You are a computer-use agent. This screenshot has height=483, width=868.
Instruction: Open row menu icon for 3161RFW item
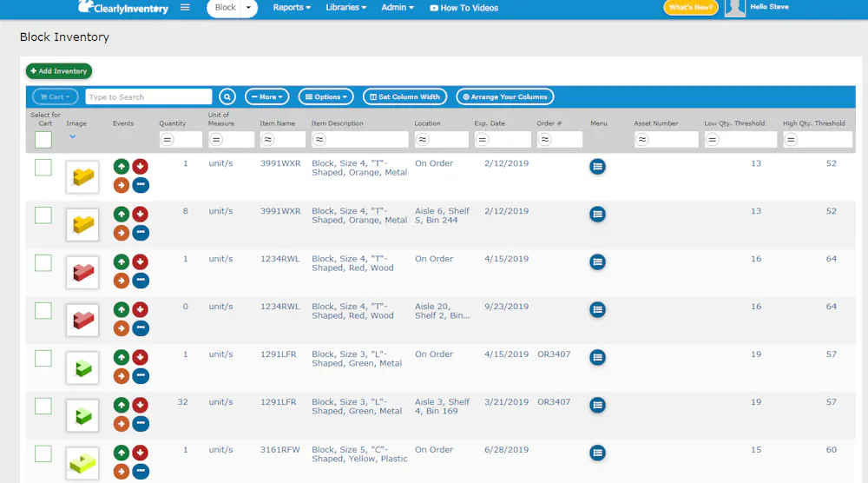pyautogui.click(x=597, y=453)
